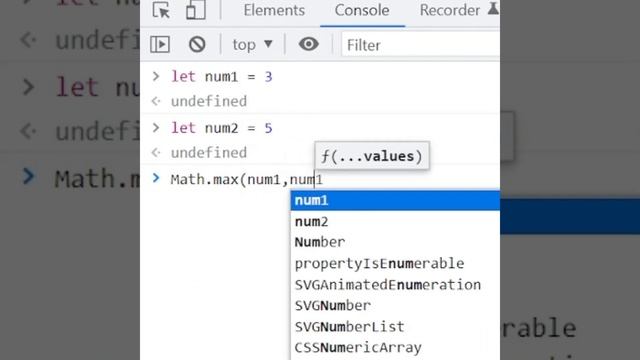Focus the Filter input field
The width and height of the screenshot is (640, 360).
click(420, 45)
